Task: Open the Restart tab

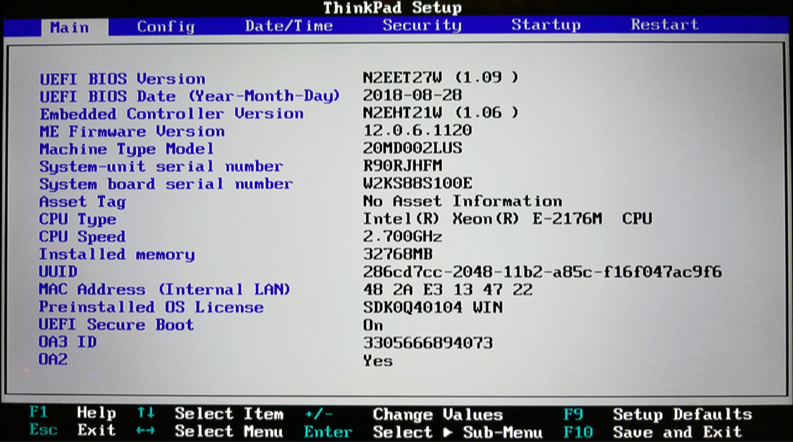Action: (x=664, y=26)
